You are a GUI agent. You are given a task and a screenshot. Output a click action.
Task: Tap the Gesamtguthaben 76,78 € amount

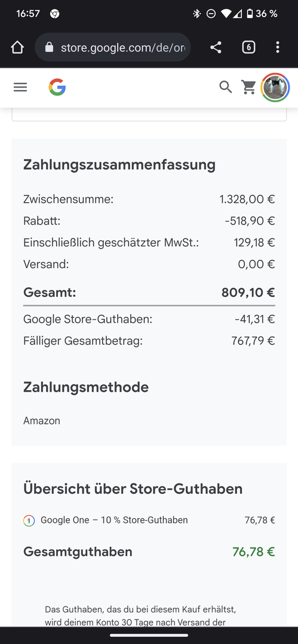(x=254, y=552)
